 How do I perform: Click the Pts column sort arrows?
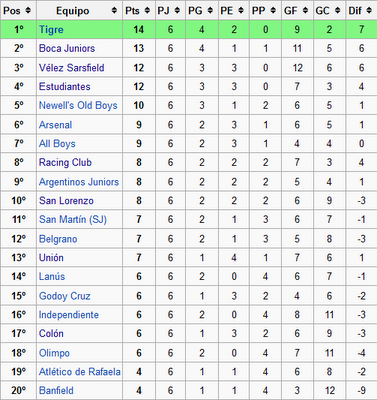pos(147,11)
